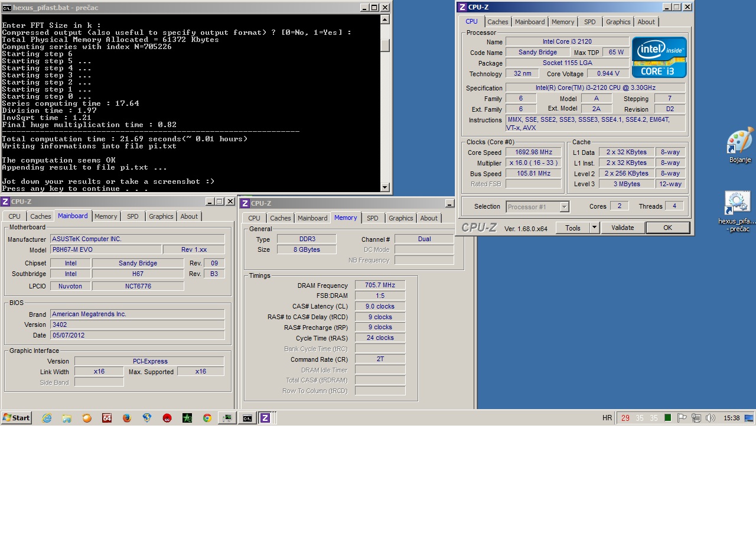Click the Size 8 GBytes memory field
This screenshot has width=756, height=545.
(x=306, y=249)
